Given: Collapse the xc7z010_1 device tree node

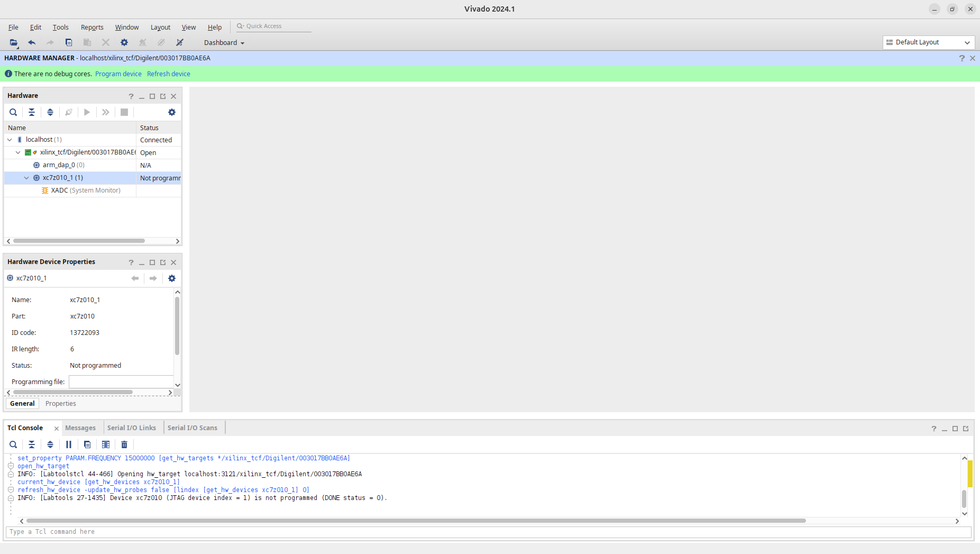Looking at the screenshot, I should [x=26, y=178].
